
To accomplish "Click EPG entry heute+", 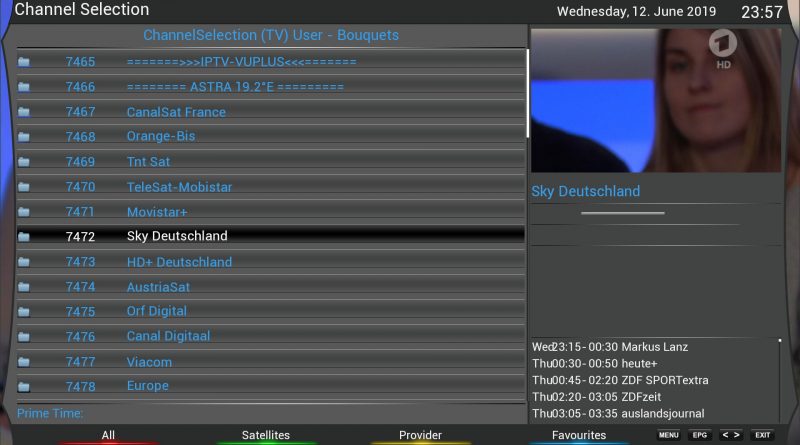I will tap(594, 364).
